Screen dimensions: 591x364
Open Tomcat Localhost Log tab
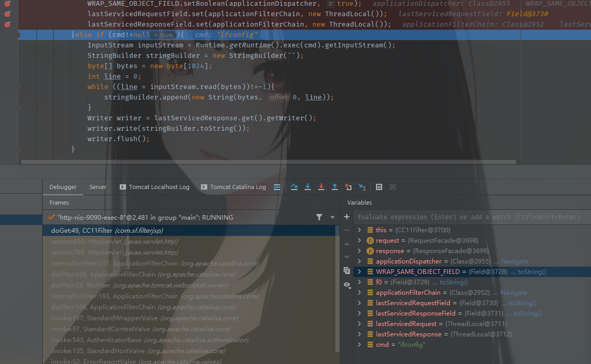[x=155, y=187]
